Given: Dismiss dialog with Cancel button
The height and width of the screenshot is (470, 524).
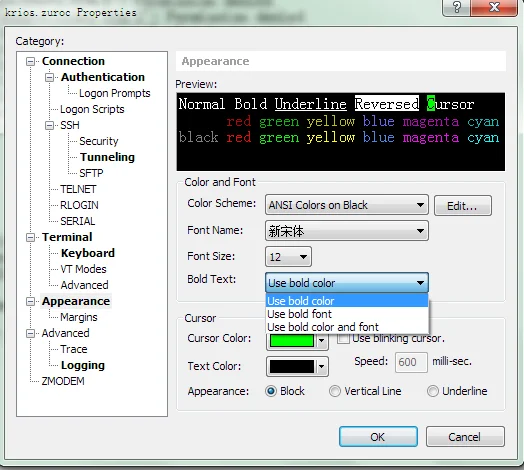Looking at the screenshot, I should (x=465, y=437).
